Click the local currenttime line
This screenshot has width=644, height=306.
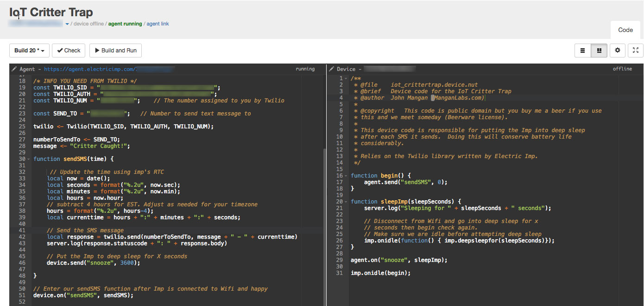[144, 217]
